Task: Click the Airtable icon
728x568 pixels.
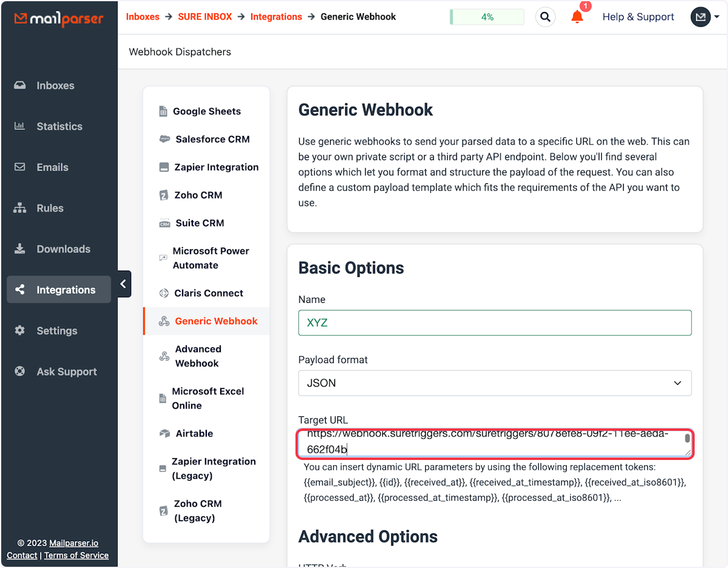Action: point(164,434)
